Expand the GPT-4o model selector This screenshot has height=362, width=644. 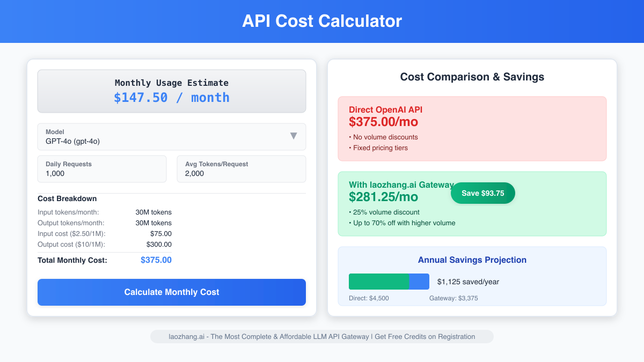tap(172, 137)
